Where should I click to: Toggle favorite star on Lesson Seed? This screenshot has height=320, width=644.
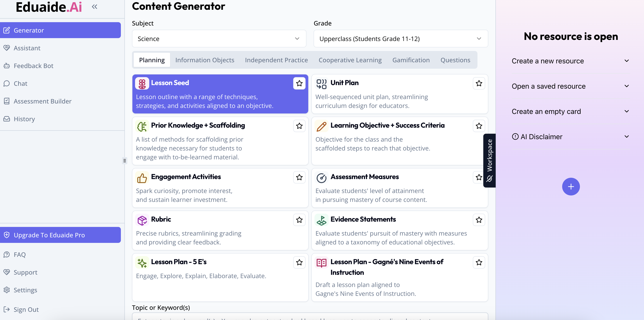[x=299, y=83]
